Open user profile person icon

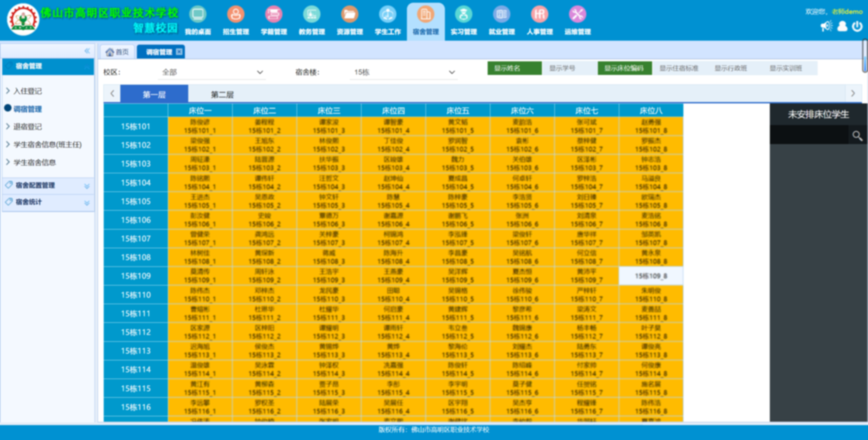pyautogui.click(x=842, y=26)
